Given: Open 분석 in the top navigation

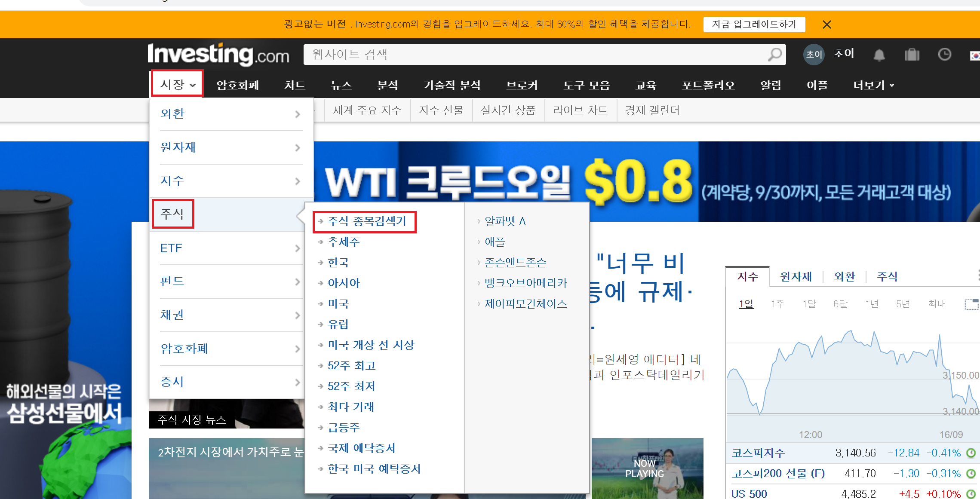Looking at the screenshot, I should point(387,85).
